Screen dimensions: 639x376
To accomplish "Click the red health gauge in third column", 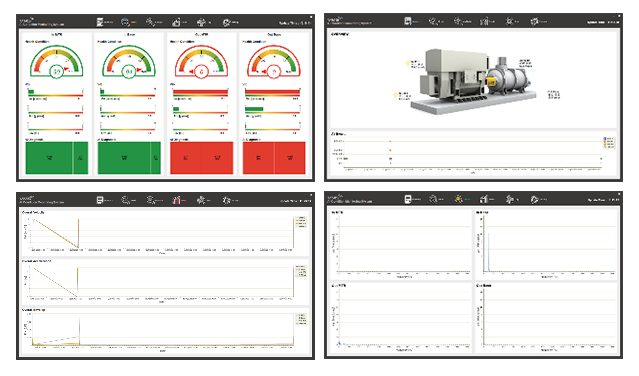I will 201,61.
